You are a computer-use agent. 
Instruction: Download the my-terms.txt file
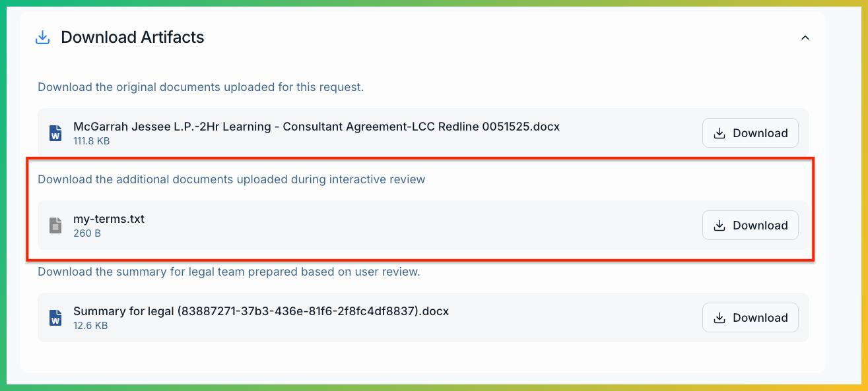(750, 226)
